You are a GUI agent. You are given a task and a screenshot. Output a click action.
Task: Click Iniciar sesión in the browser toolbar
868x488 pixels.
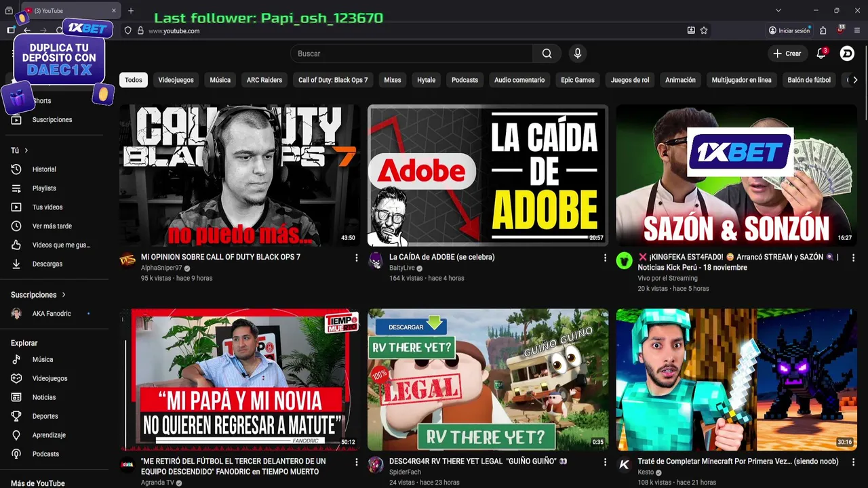(x=789, y=30)
